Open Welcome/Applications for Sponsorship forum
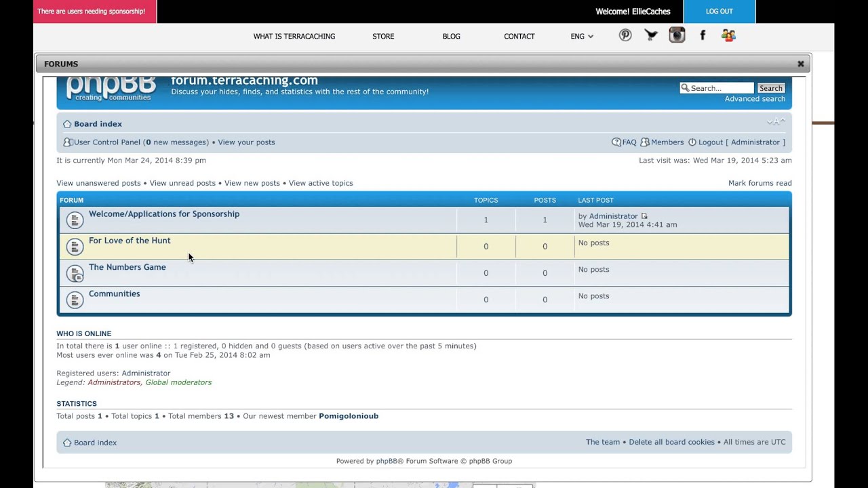Image resolution: width=868 pixels, height=488 pixels. point(164,214)
